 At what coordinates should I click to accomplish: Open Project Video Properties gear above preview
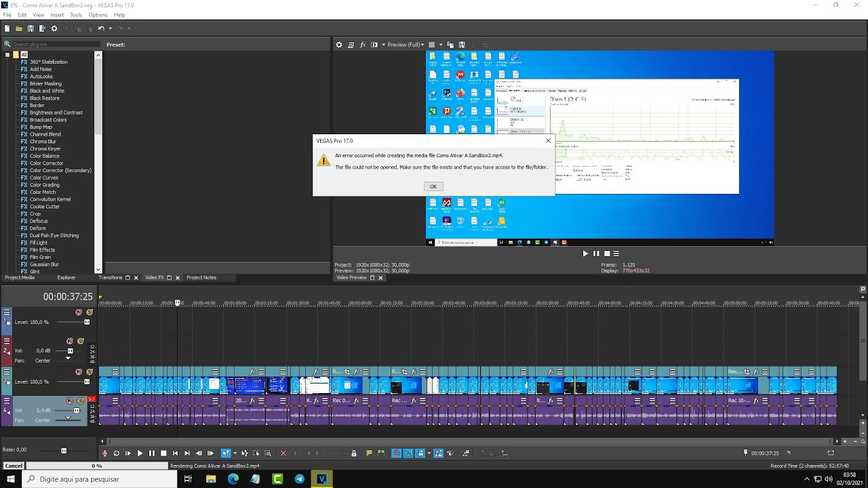pyautogui.click(x=339, y=45)
